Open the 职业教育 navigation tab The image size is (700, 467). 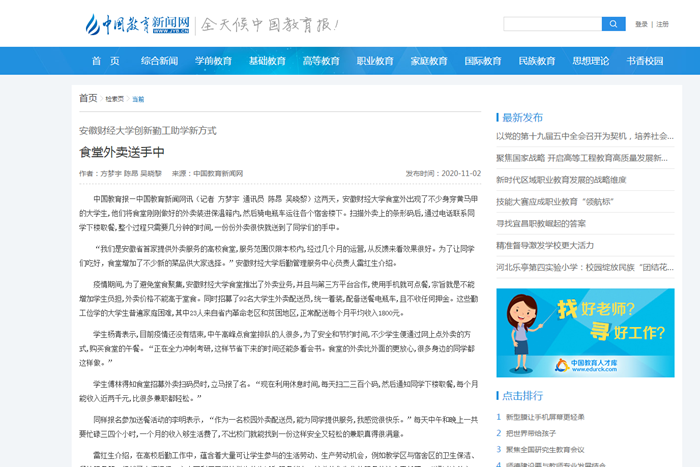click(375, 61)
